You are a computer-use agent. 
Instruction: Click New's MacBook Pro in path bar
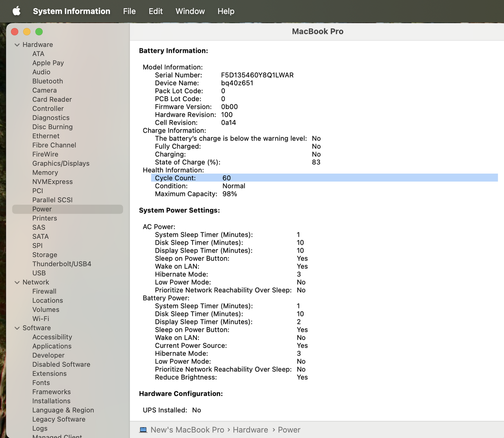pos(187,430)
